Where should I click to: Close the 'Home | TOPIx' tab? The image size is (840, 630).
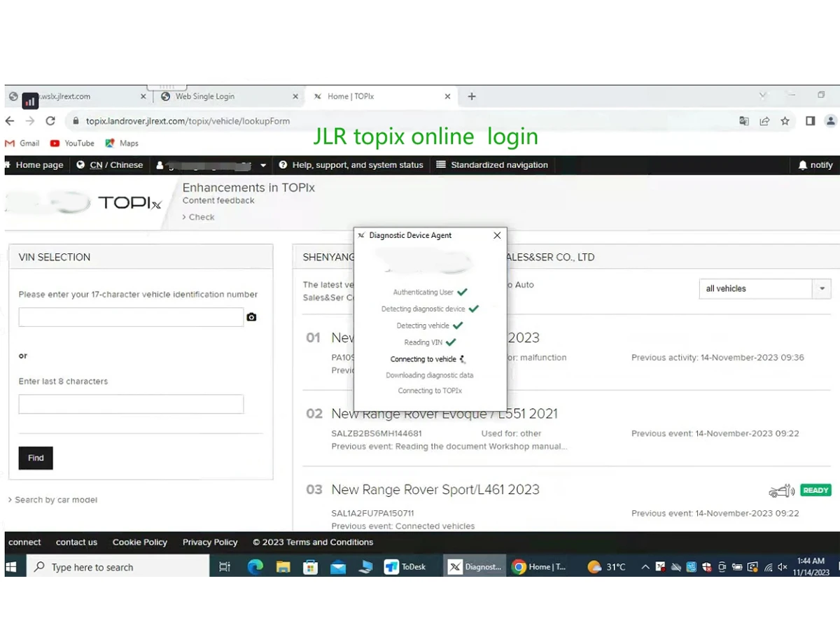click(x=448, y=97)
